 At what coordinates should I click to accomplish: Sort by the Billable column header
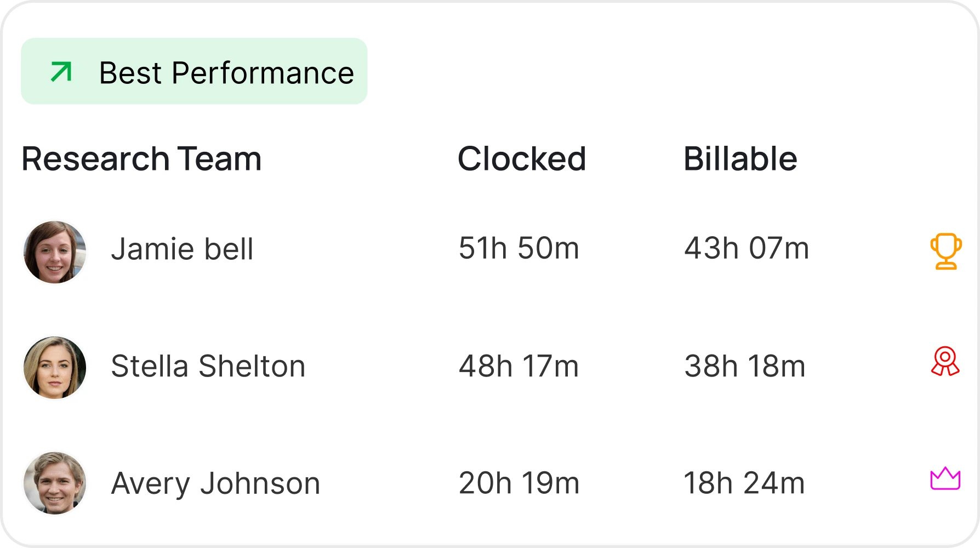pyautogui.click(x=740, y=159)
